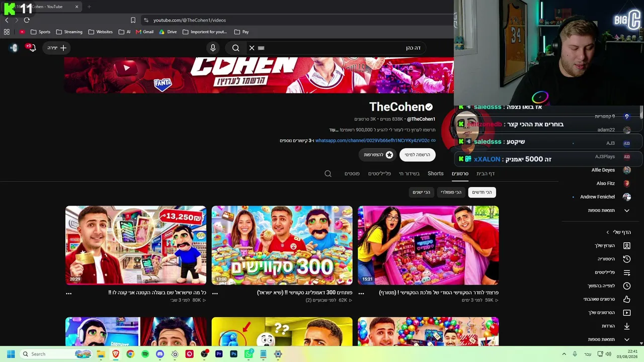Viewport: 644px width, 362px height.
Task: Click the subscribed button for TheCohen
Action: tap(418, 155)
